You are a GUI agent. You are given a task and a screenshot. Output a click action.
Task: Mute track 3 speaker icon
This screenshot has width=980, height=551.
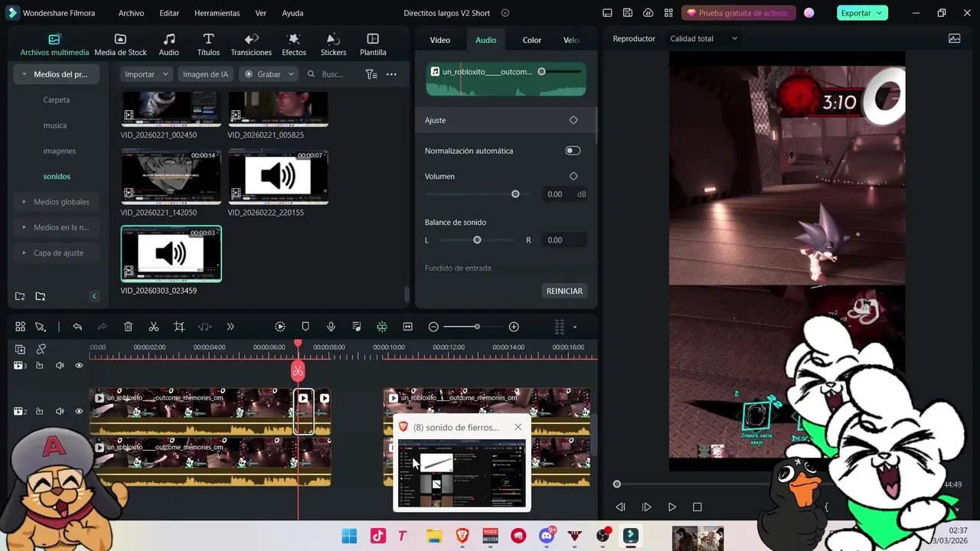click(60, 366)
